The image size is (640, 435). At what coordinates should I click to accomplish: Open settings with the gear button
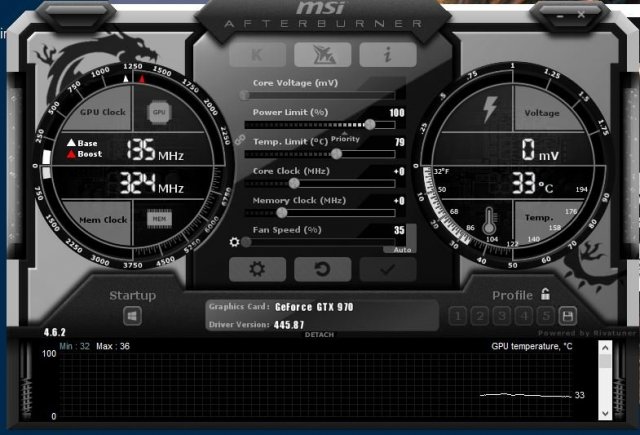257,269
